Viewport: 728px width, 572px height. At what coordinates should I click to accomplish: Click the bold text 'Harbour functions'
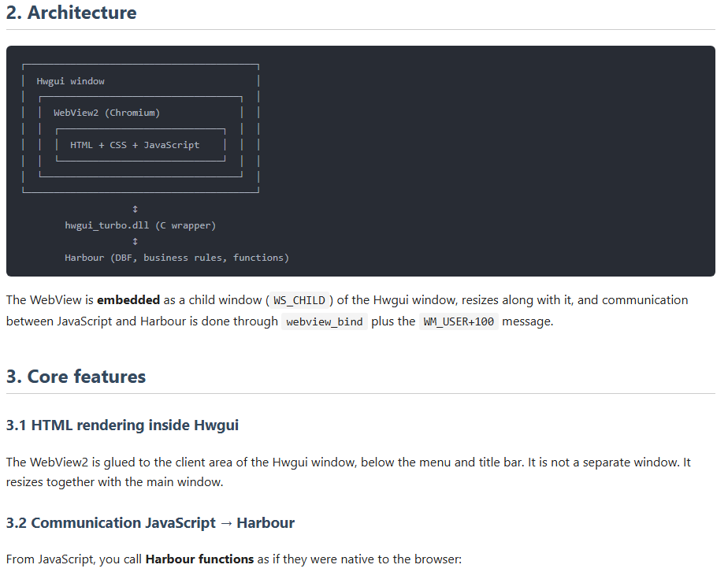point(199,559)
